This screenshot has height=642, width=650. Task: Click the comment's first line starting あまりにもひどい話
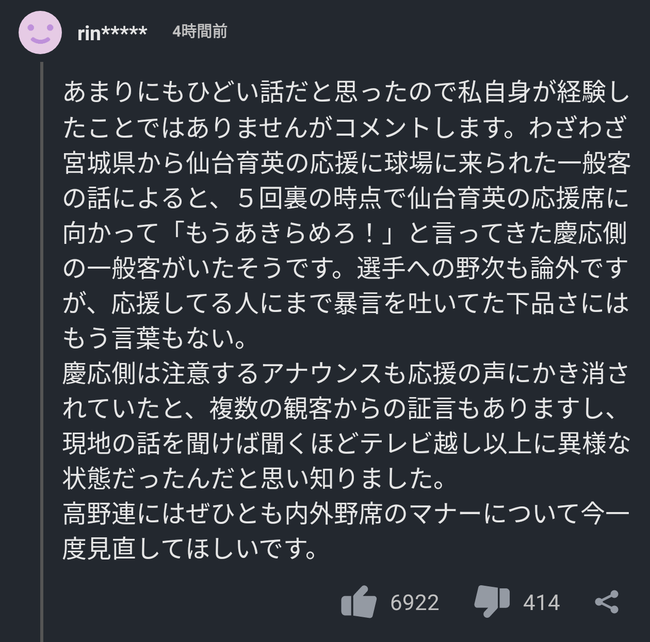click(346, 92)
